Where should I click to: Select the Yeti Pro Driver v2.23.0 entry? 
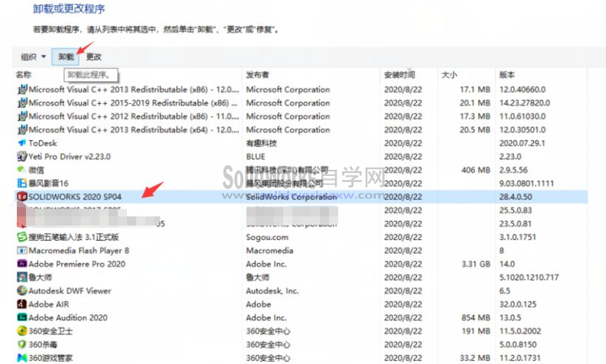(x=70, y=157)
